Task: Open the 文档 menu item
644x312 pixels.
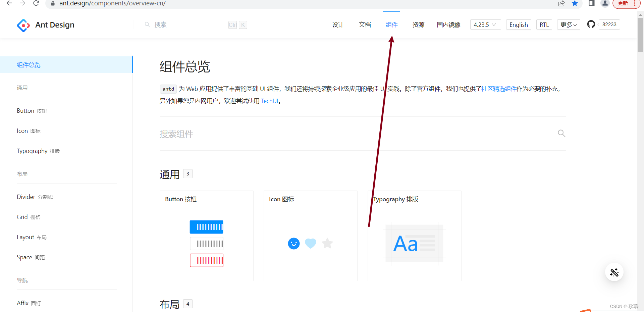Action: [x=365, y=24]
